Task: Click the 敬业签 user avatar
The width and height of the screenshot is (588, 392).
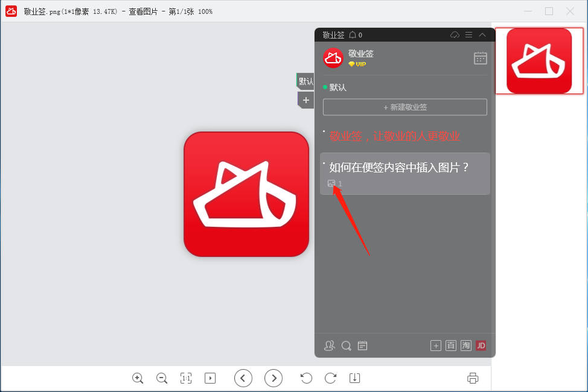Action: coord(333,58)
